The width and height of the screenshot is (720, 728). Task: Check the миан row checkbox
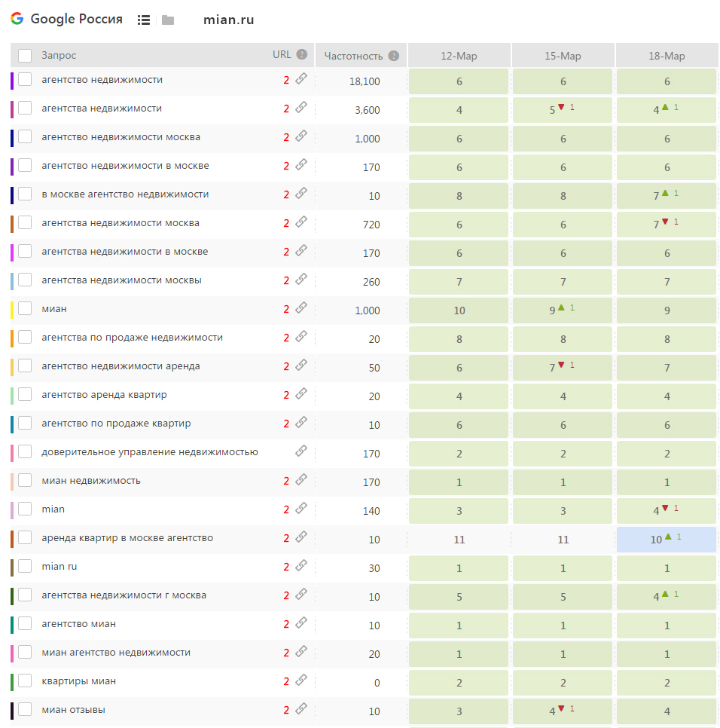tap(25, 309)
